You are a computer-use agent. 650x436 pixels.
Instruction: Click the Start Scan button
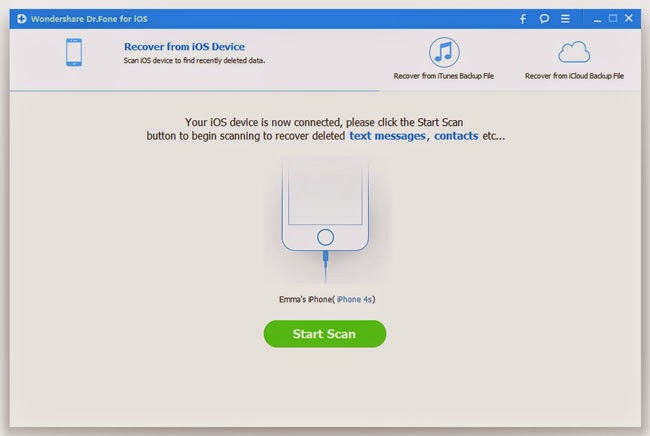pos(325,334)
